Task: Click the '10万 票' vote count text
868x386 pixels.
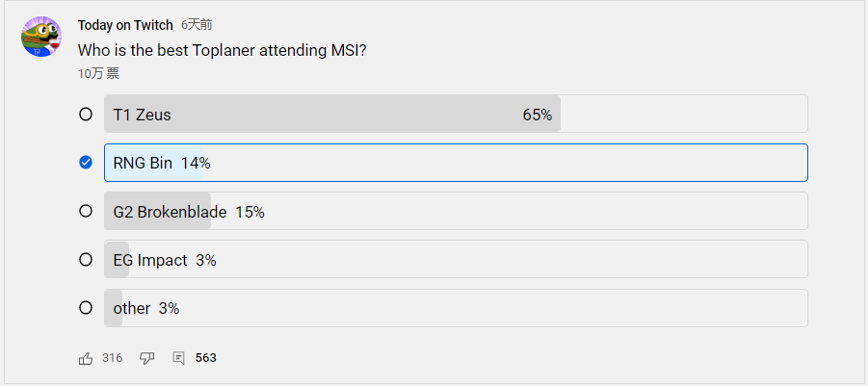Action: point(98,73)
